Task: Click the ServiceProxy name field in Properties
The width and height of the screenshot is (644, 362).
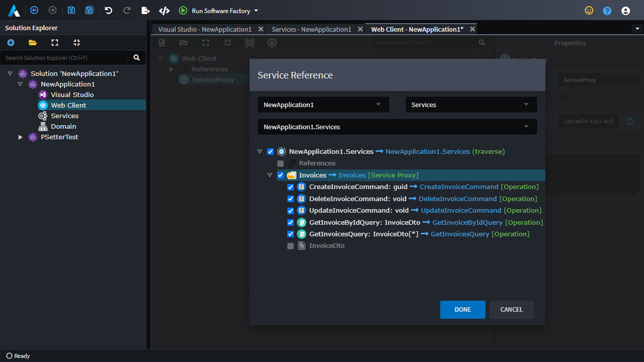Action: click(x=599, y=80)
